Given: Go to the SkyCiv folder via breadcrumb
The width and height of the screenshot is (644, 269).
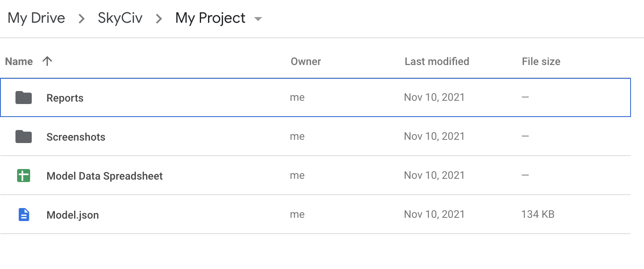Looking at the screenshot, I should tap(119, 18).
